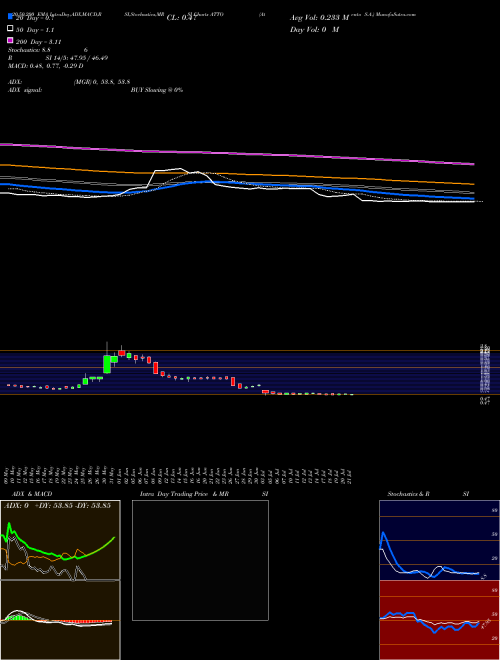Screen dimensions: 500x660
Task: Click the 'MACD: 0.48, 0.77, -0.29 D' line
Action: tap(45, 66)
